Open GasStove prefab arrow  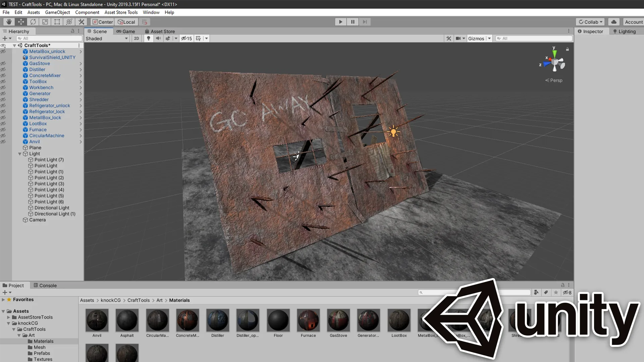tap(80, 64)
